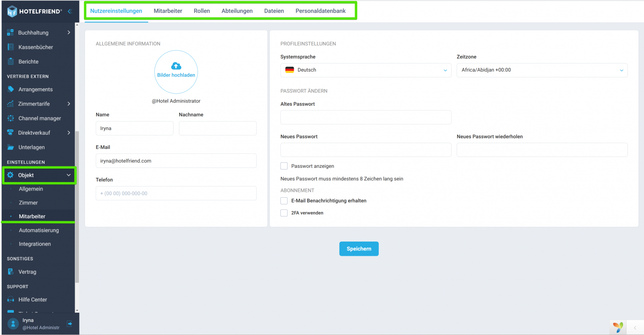Click the Berichte clipboard icon
Viewport: 644px width, 335px height.
[10, 62]
